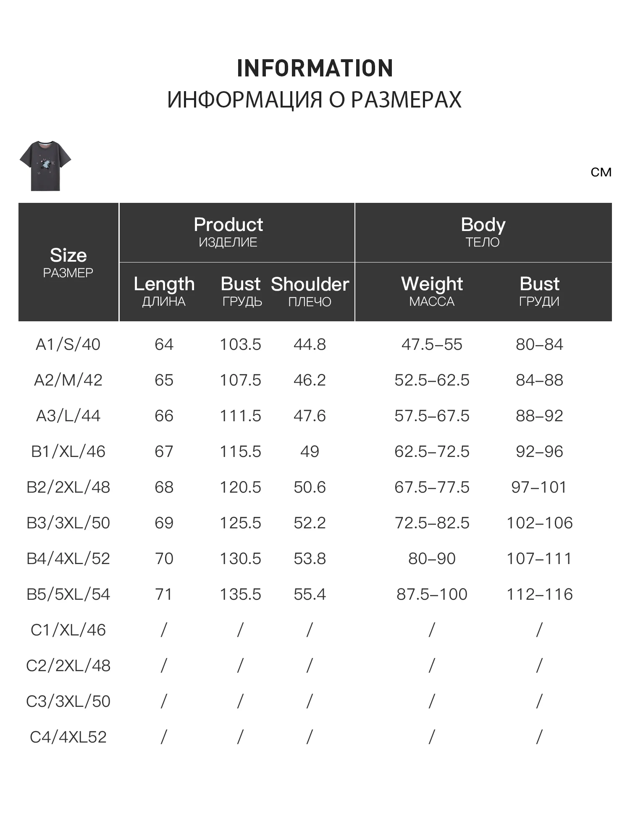Select the Size header cell
Viewport: 630px width, 840px height.
(x=68, y=262)
